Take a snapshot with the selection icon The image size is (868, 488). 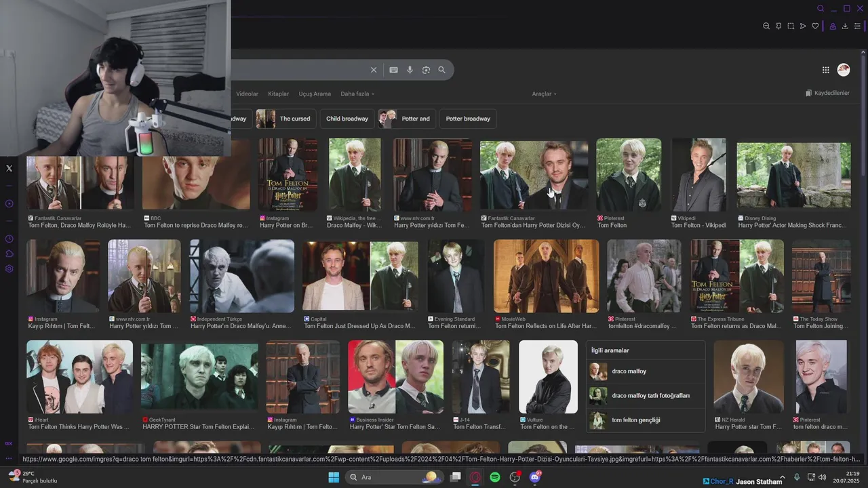(x=791, y=26)
